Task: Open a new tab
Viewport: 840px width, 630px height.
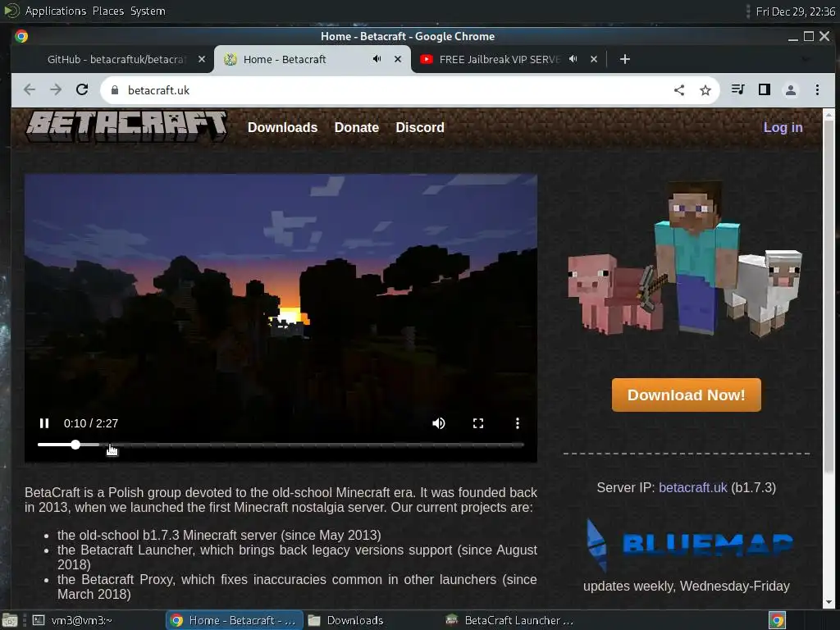Action: tap(624, 59)
